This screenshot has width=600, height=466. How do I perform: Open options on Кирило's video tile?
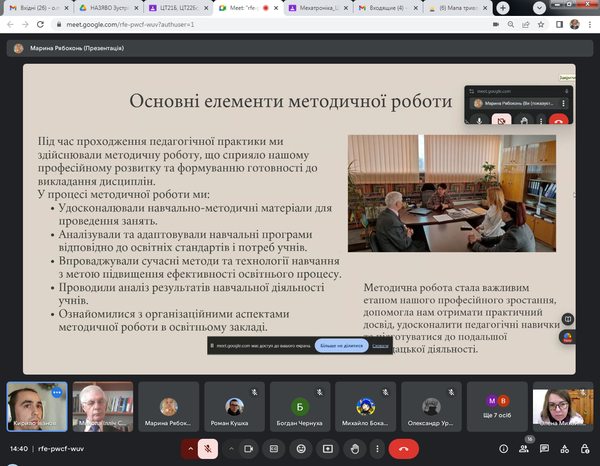(x=57, y=393)
